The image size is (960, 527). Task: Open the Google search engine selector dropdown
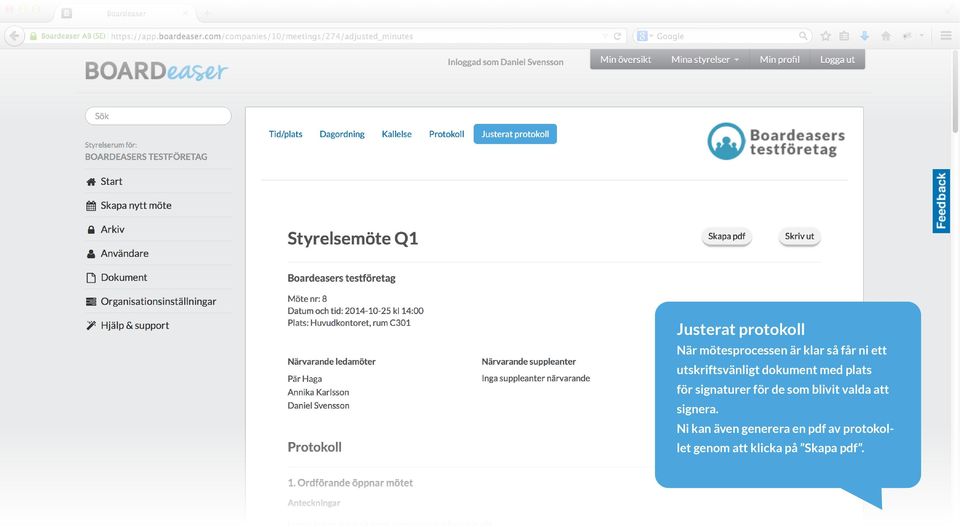[645, 36]
